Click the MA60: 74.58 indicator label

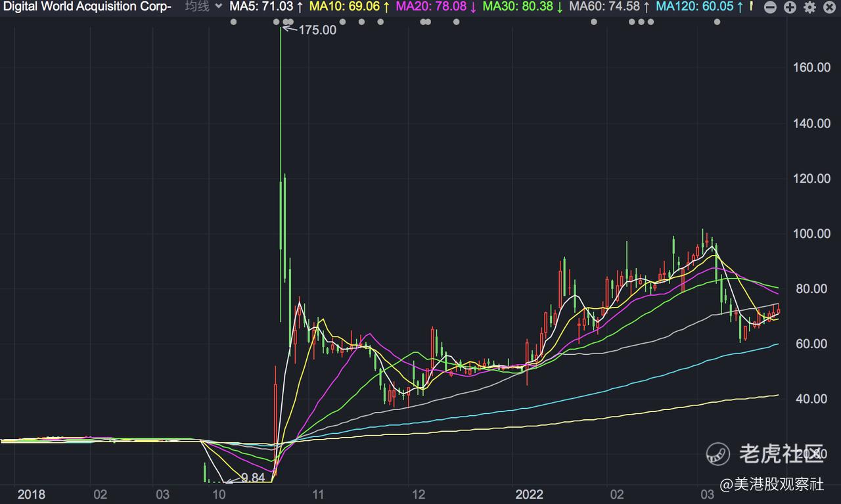tap(610, 7)
